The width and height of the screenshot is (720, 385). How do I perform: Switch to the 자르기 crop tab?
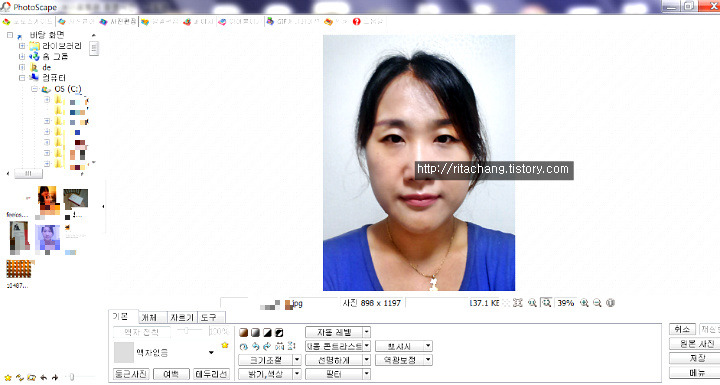182,317
